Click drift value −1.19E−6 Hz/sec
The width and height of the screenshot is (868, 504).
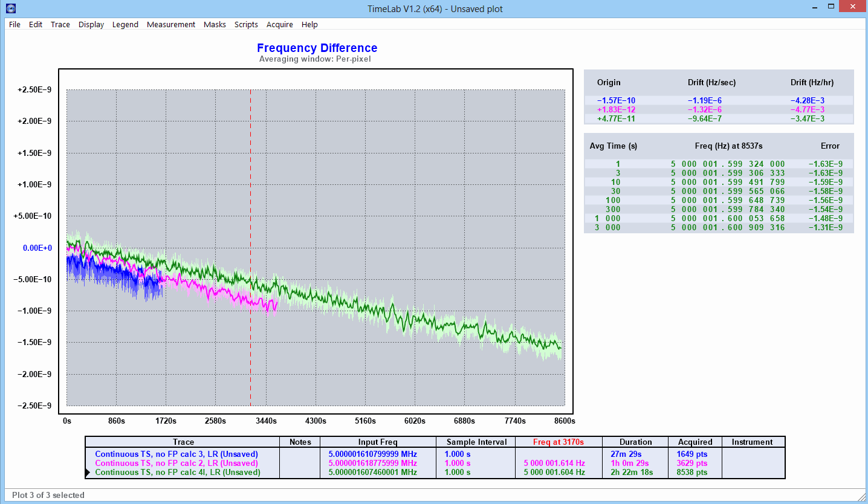[704, 100]
